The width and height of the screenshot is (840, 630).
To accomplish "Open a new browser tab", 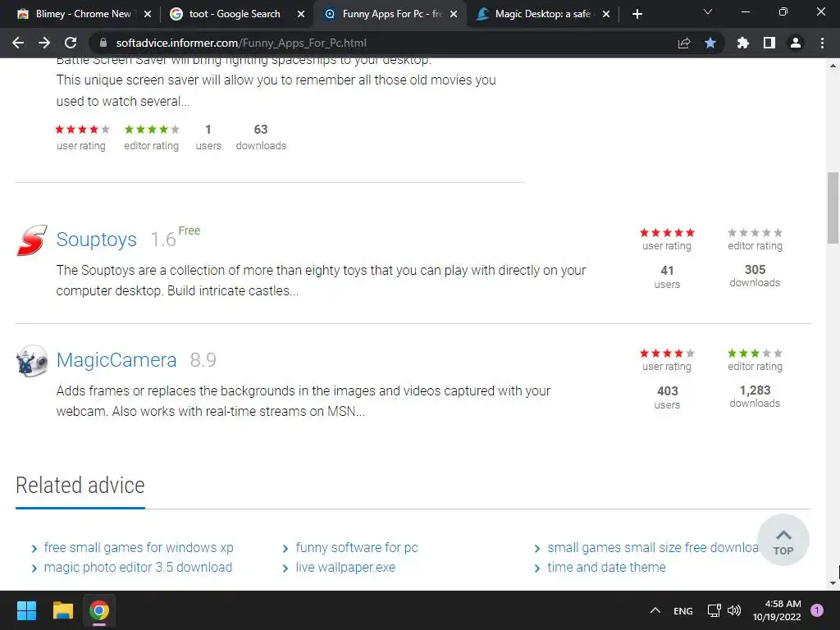I will [637, 14].
